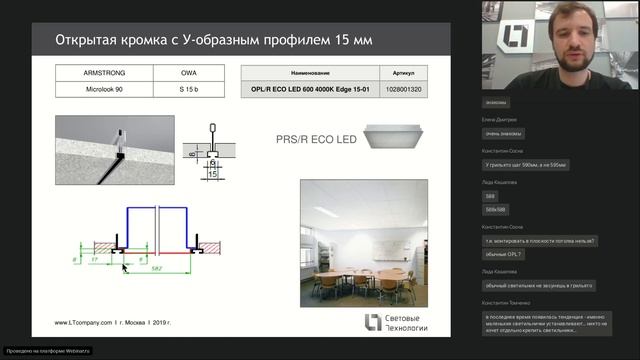Click the 'Проведено на платформе Webinar.ru' badge
Screen dimensions: 640x360
pos(48,351)
